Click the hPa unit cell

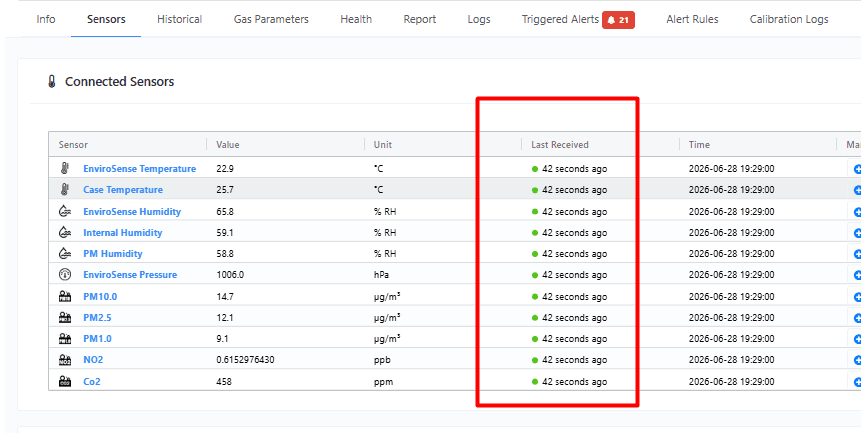[x=382, y=274]
